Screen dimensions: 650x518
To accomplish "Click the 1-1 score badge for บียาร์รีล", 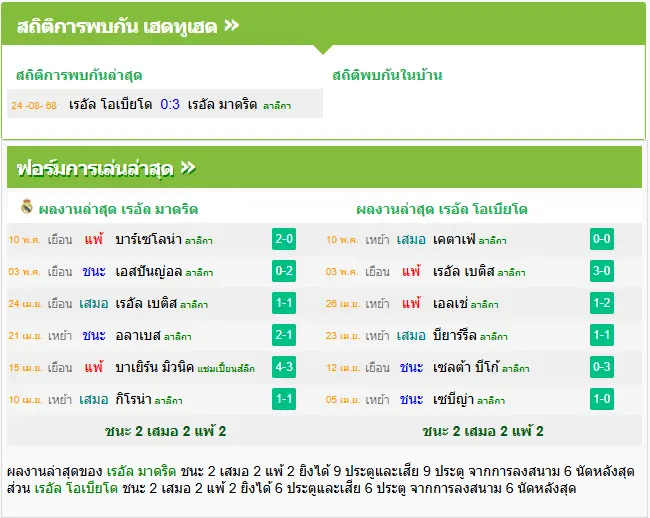I will pyautogui.click(x=602, y=335).
